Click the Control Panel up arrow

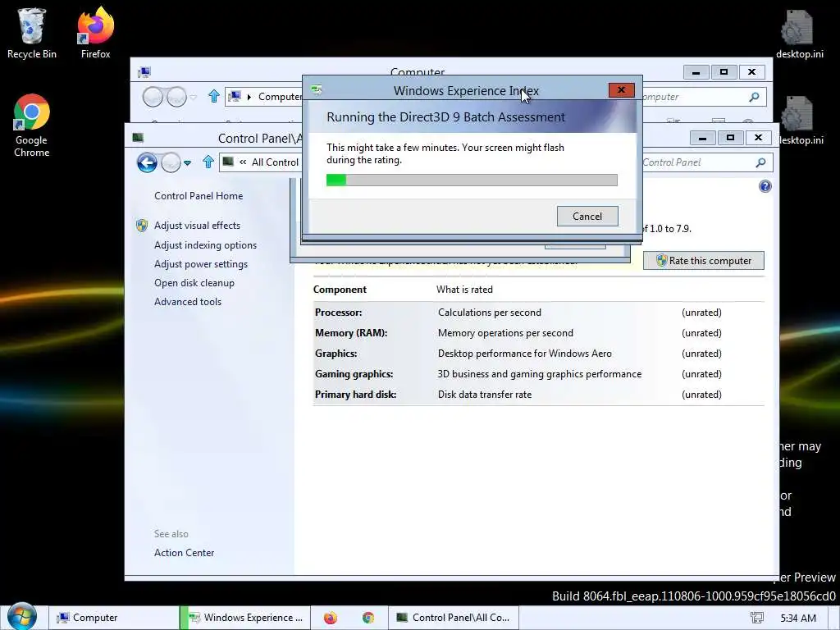208,162
